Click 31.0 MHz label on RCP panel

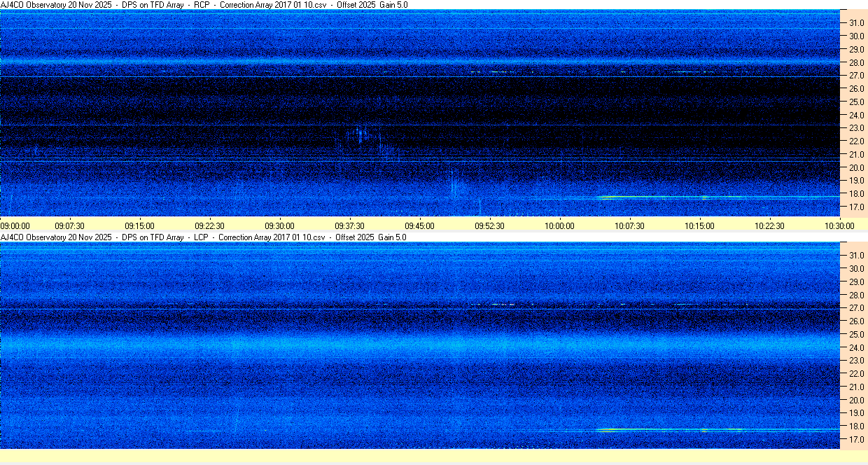click(856, 22)
